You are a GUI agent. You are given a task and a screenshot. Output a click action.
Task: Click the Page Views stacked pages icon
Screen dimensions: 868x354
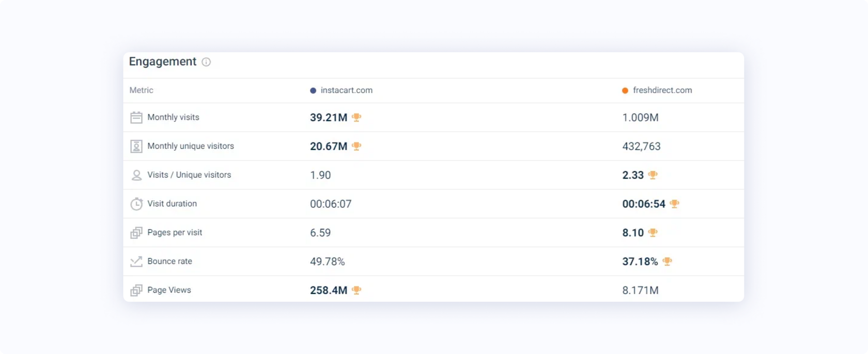(136, 291)
